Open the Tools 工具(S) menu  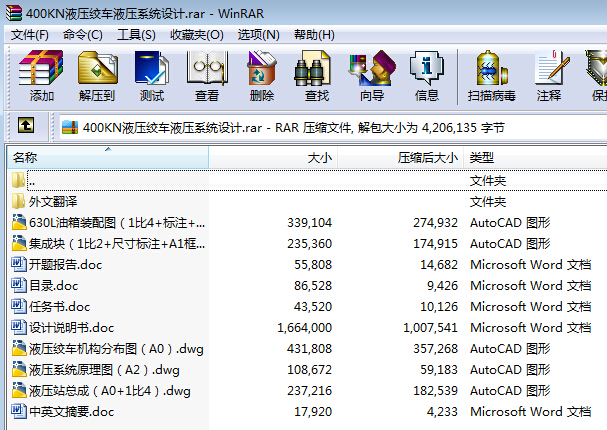(x=136, y=35)
